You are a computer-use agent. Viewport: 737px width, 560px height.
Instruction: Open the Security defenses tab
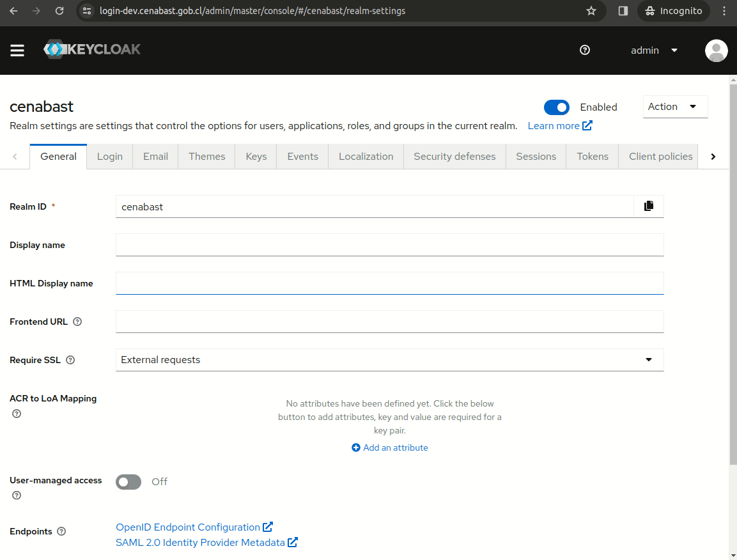tap(454, 157)
